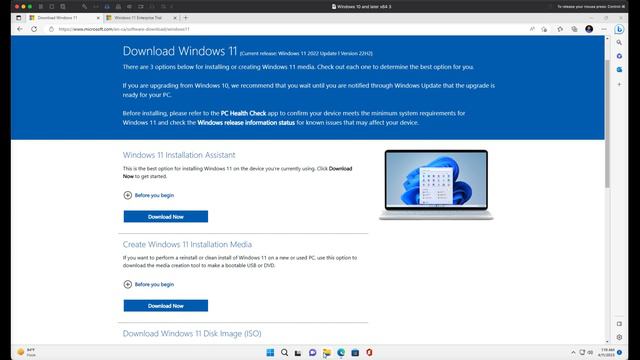Open Windows taskbar Search
Screen dimensions: 640x360
(x=284, y=352)
